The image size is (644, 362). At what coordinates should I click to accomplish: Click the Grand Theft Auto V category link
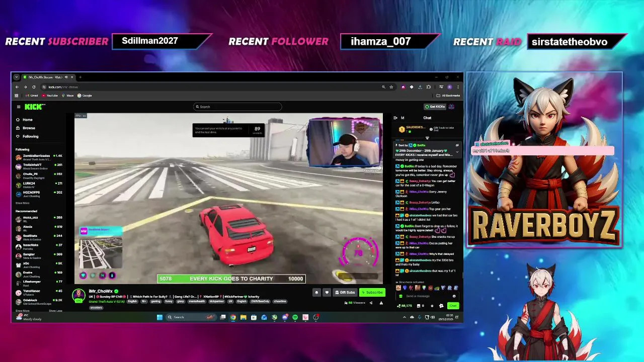pos(107,302)
